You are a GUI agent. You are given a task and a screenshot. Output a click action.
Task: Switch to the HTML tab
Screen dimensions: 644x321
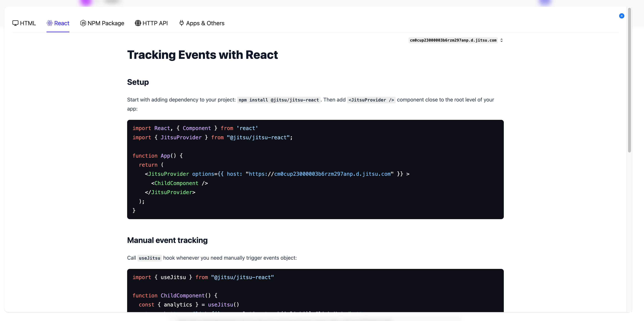[x=24, y=23]
